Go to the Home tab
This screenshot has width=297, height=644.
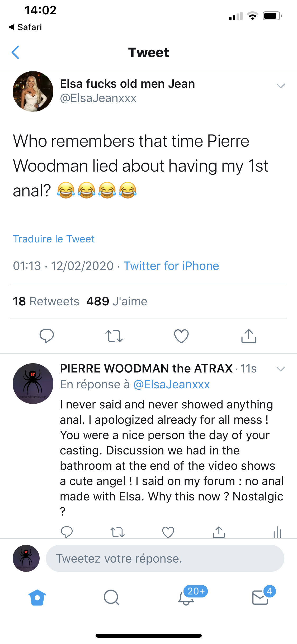coord(37,597)
